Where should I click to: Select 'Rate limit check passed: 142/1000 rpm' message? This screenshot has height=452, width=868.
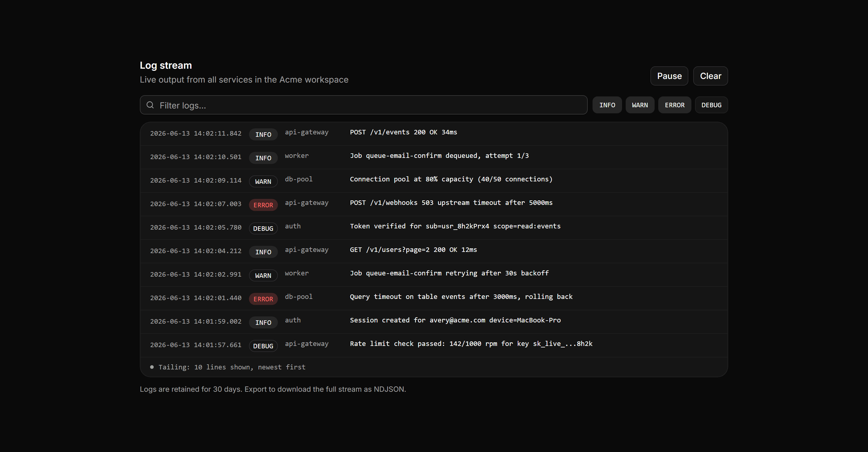tap(471, 344)
